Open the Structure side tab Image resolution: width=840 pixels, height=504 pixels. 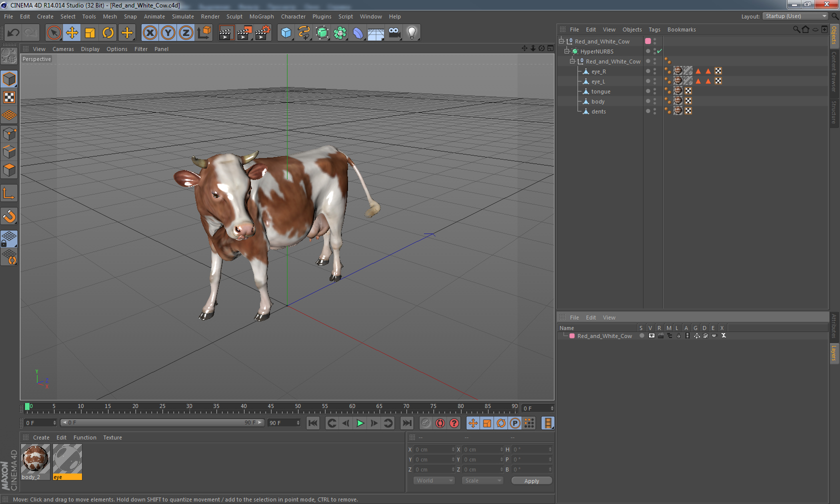(834, 112)
